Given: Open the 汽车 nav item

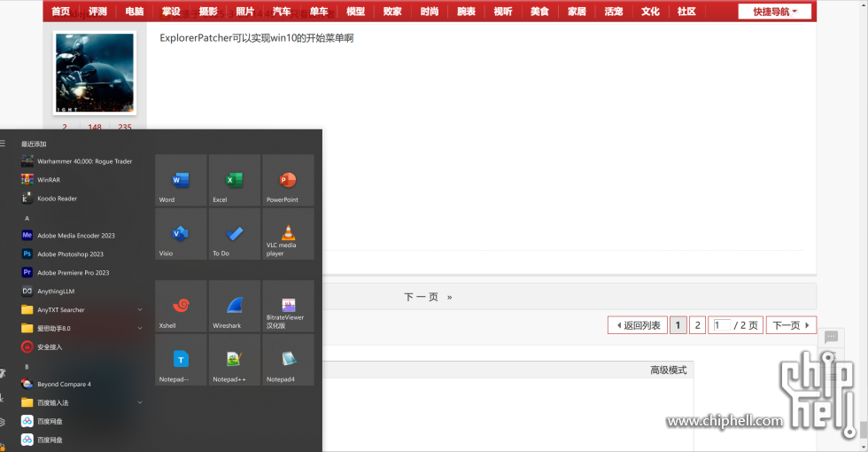Looking at the screenshot, I should coord(282,12).
